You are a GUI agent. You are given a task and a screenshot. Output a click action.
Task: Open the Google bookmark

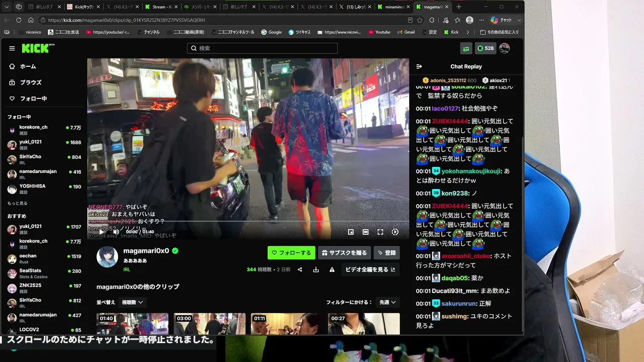point(271,32)
